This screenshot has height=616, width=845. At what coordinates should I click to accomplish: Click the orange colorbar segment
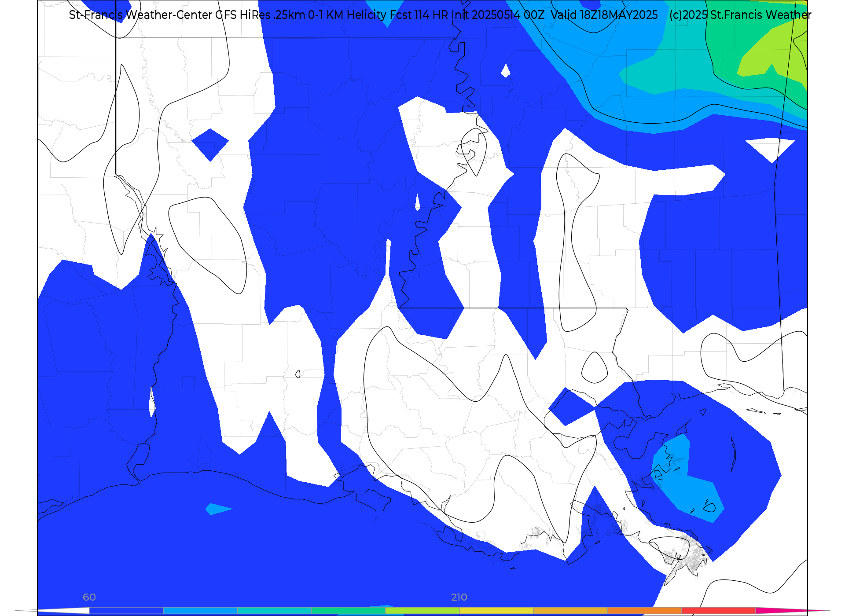[x=644, y=611]
